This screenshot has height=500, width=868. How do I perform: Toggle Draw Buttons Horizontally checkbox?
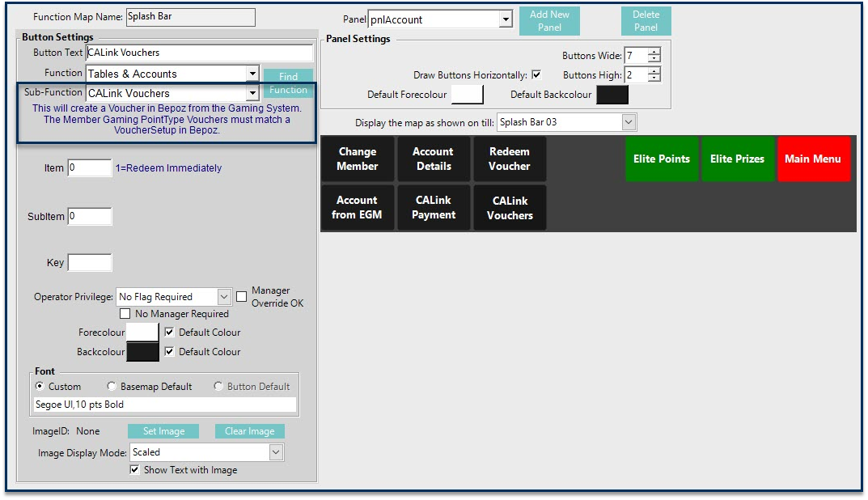536,75
